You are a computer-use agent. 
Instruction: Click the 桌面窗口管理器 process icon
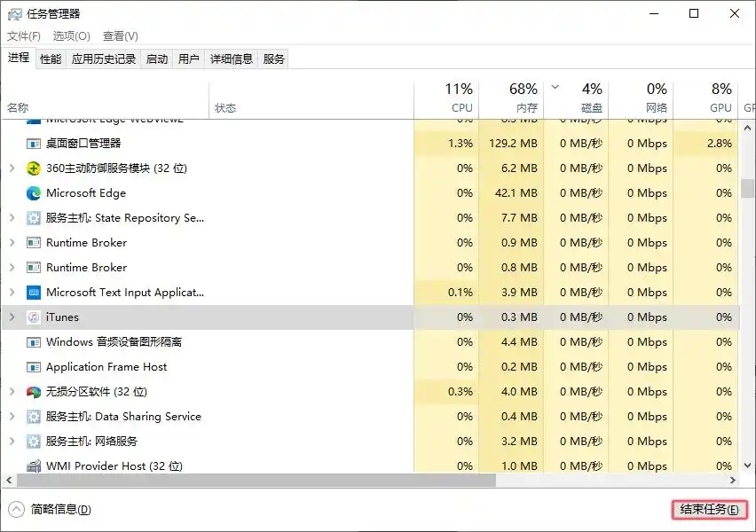pos(33,144)
